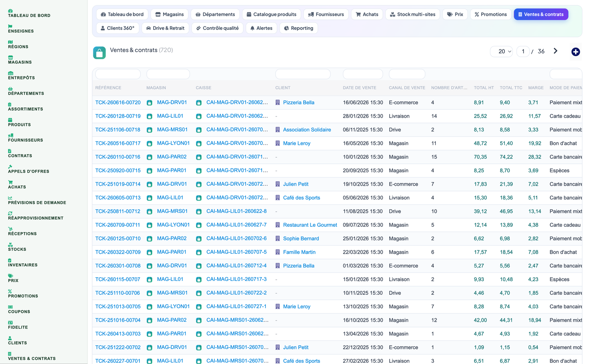Open Coupons in the sidebar

click(x=19, y=309)
